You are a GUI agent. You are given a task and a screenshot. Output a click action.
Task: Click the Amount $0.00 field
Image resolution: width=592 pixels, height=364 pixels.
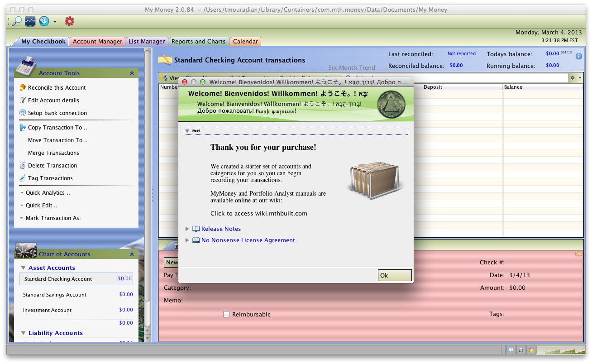coord(517,287)
